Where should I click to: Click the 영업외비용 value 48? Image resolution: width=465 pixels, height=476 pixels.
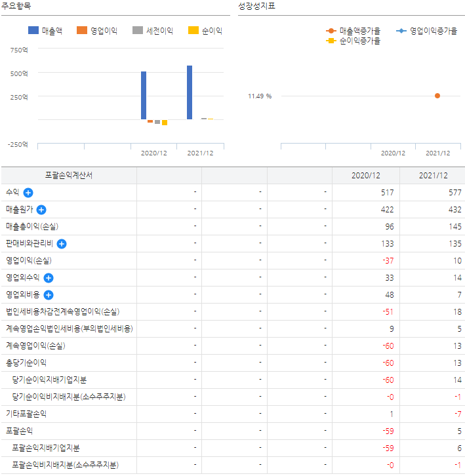[390, 295]
